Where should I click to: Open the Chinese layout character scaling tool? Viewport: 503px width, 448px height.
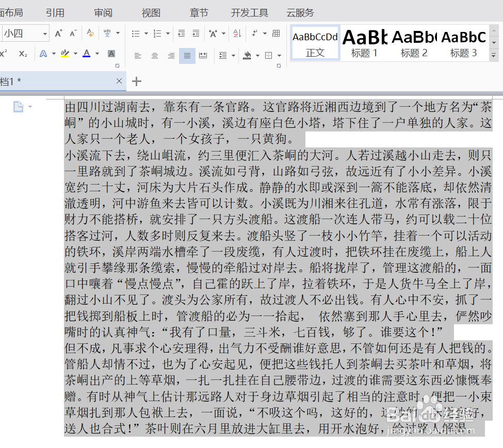click(x=213, y=34)
